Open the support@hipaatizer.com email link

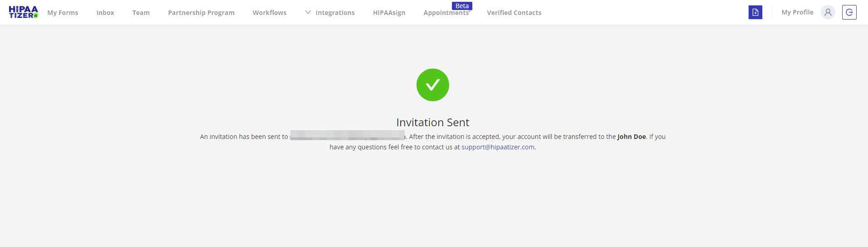pyautogui.click(x=498, y=147)
